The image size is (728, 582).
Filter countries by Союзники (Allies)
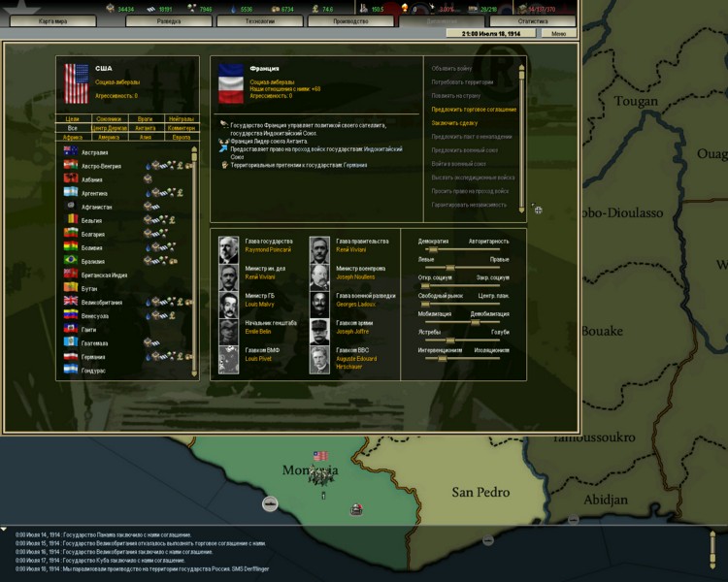[108, 118]
